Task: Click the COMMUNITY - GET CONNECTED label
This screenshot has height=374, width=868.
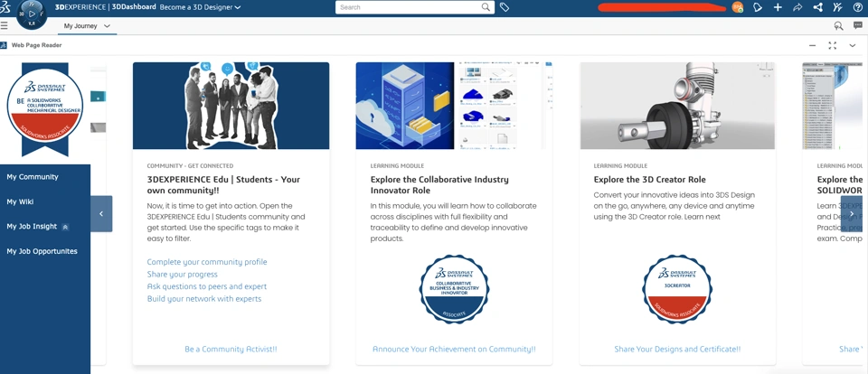Action: [190, 165]
